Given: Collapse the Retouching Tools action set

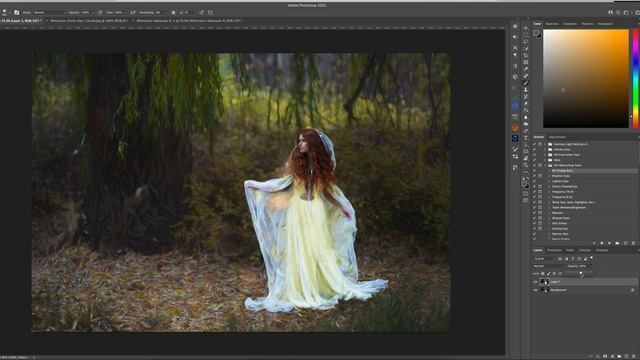Looking at the screenshot, I should [x=545, y=165].
